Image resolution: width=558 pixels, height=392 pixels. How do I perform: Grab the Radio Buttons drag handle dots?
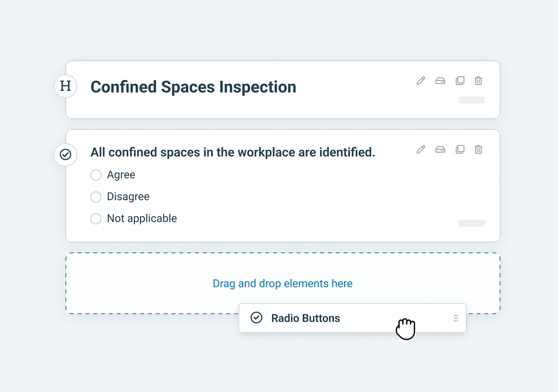point(456,318)
